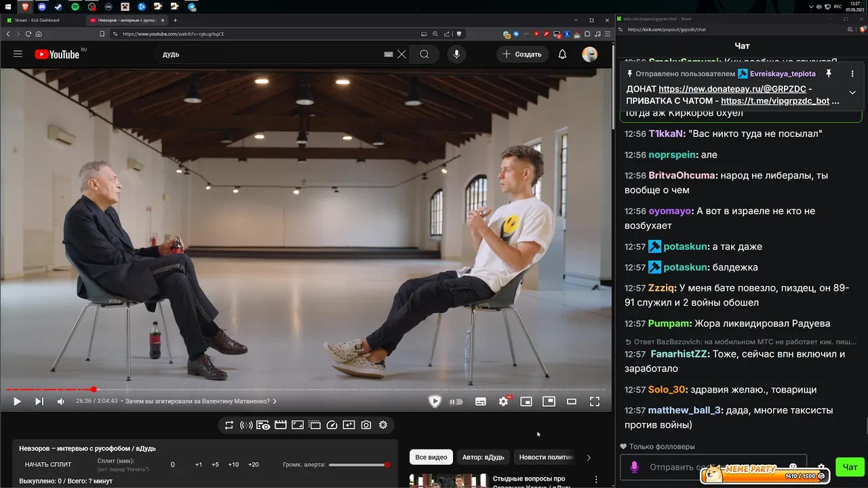The image size is (868, 488).
Task: Go to the browser home page
Action: [x=39, y=34]
